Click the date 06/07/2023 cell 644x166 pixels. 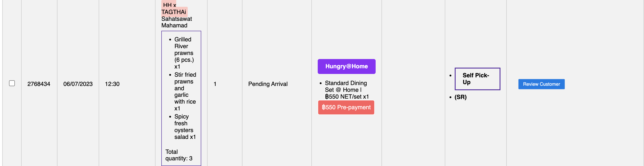tap(78, 84)
